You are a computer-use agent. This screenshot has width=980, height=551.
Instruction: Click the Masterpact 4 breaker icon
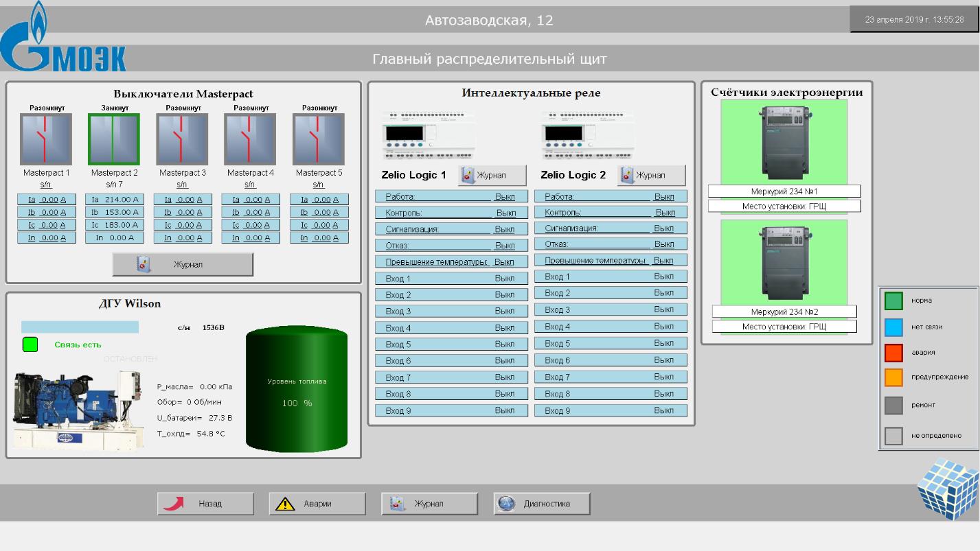(250, 139)
